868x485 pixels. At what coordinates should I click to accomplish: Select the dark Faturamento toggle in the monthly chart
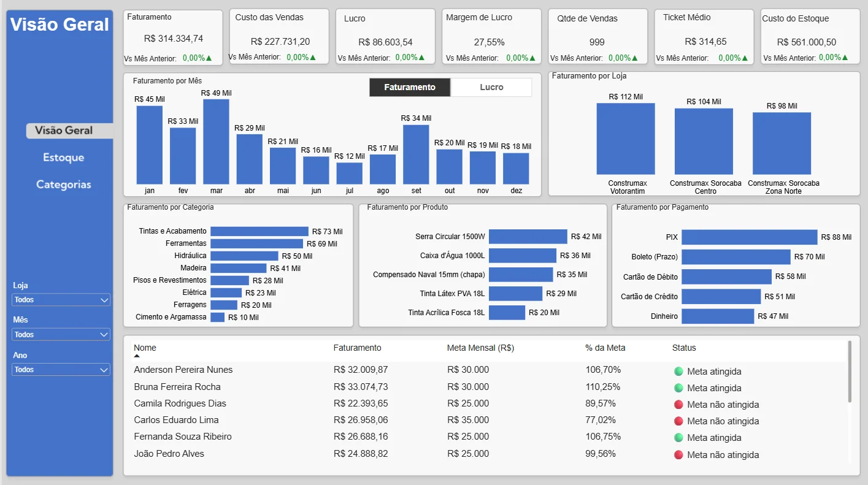click(410, 87)
